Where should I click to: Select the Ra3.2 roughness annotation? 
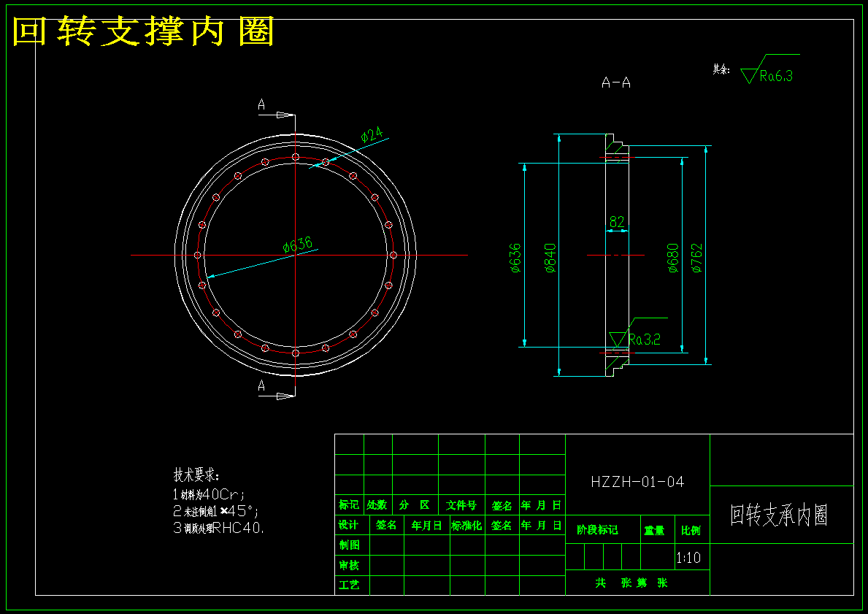click(x=645, y=339)
